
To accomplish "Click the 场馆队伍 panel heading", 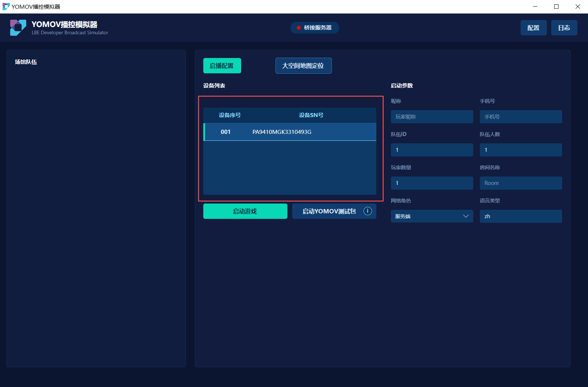I will [x=26, y=62].
